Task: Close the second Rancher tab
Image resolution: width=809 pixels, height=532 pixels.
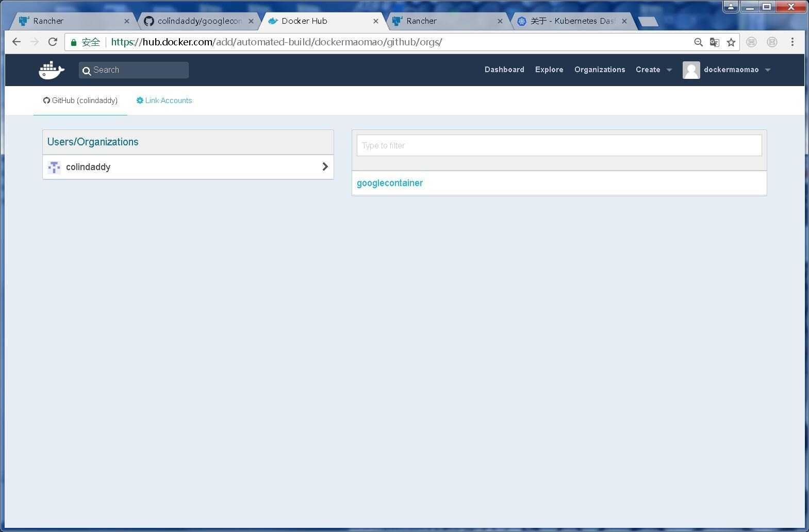Action: click(x=500, y=21)
